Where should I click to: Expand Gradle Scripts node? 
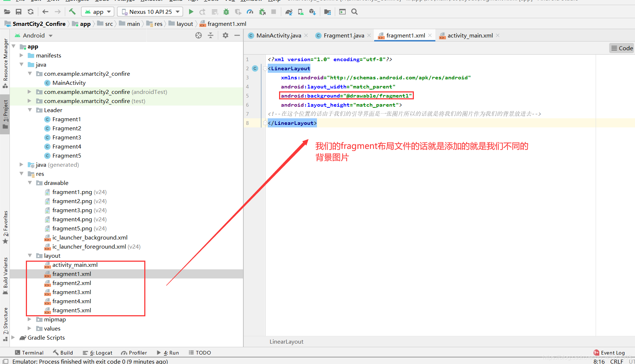(13, 337)
